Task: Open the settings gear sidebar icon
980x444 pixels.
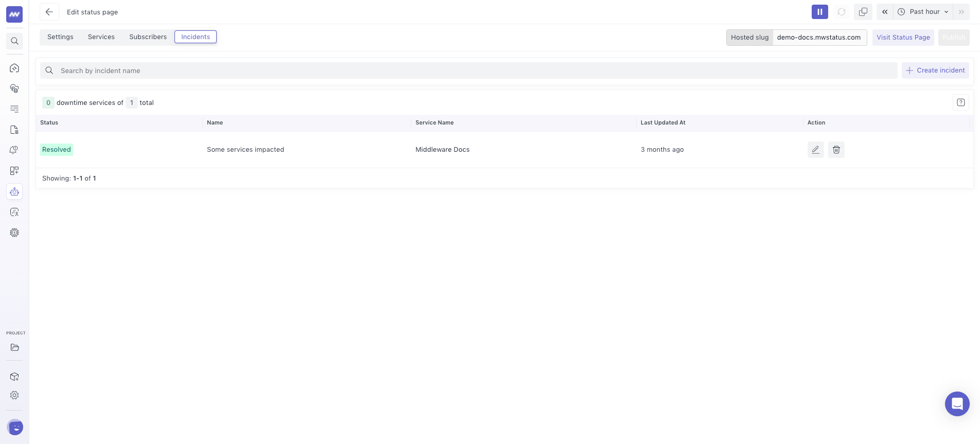Action: (x=14, y=395)
